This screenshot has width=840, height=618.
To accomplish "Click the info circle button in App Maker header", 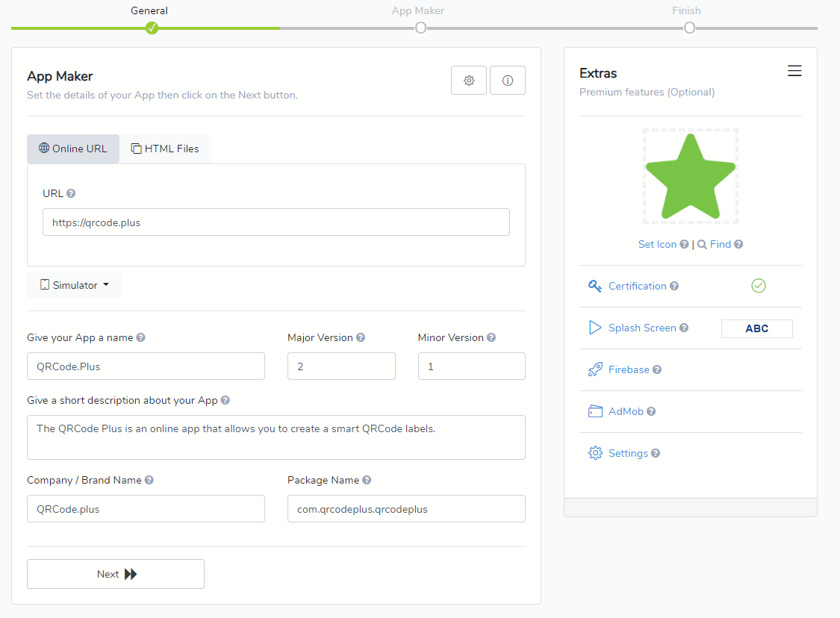I will tap(507, 81).
